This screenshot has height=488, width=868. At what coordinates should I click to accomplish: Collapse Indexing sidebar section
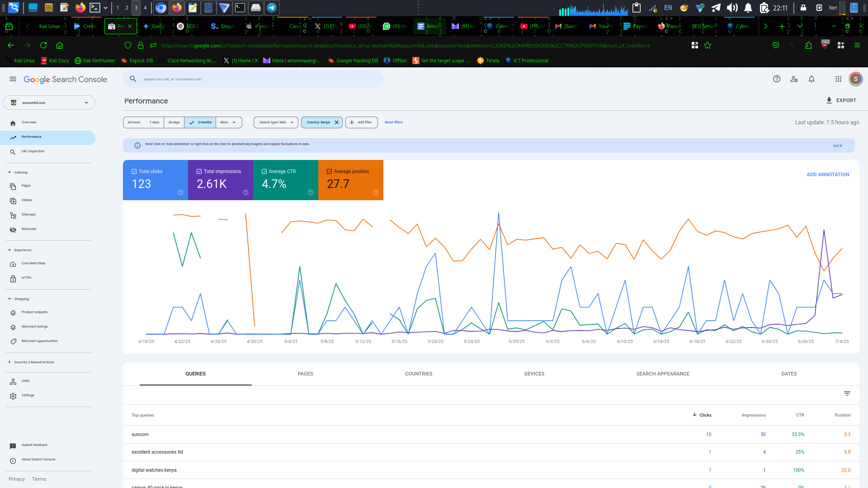click(9, 173)
